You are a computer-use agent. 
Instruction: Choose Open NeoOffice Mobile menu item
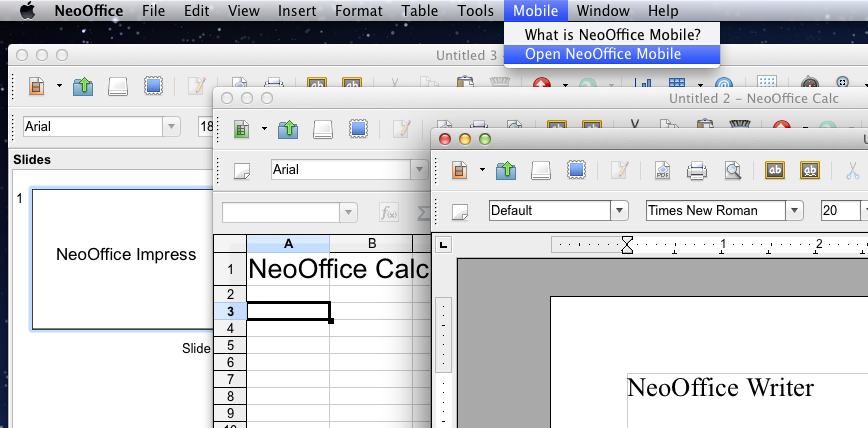point(612,54)
